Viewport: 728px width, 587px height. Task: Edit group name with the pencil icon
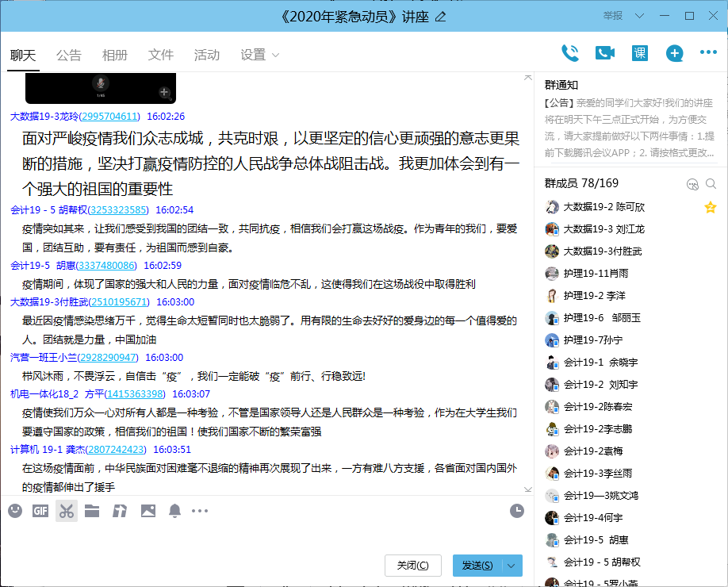click(441, 17)
